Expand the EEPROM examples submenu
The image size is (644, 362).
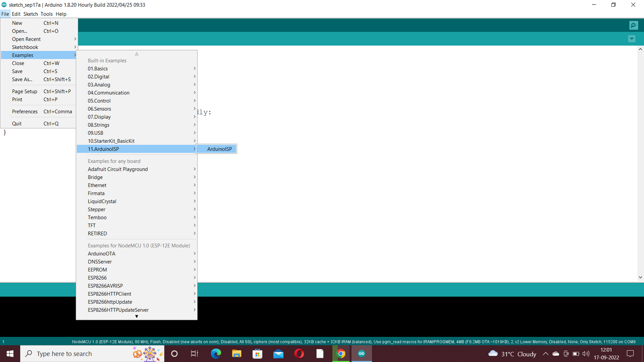tap(137, 270)
